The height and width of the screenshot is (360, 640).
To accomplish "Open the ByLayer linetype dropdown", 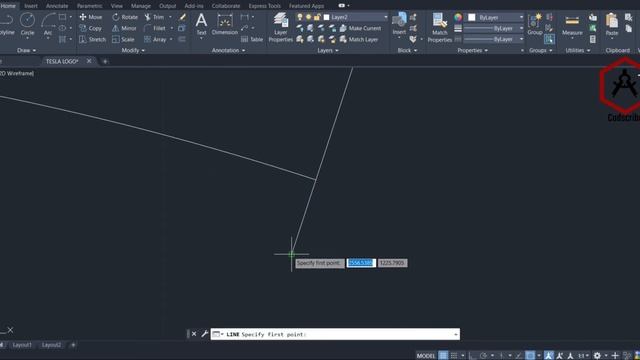I will [521, 39].
